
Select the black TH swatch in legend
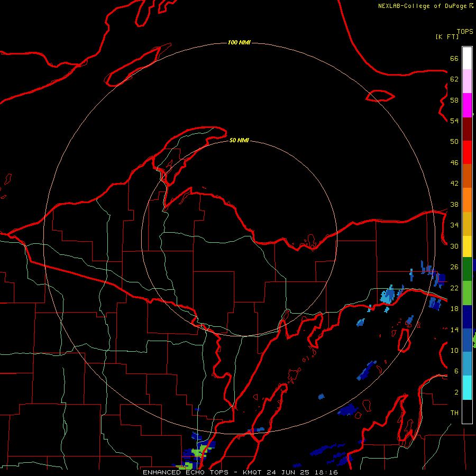467,411
